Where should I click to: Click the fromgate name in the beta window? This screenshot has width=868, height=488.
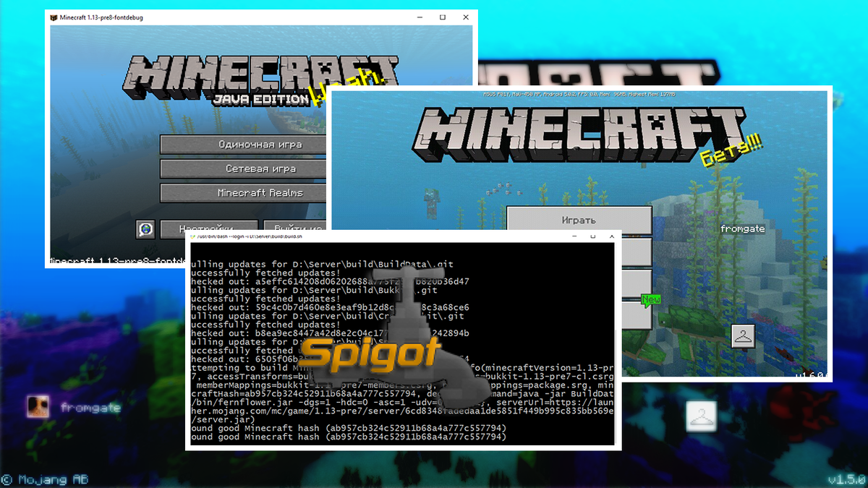[744, 228]
